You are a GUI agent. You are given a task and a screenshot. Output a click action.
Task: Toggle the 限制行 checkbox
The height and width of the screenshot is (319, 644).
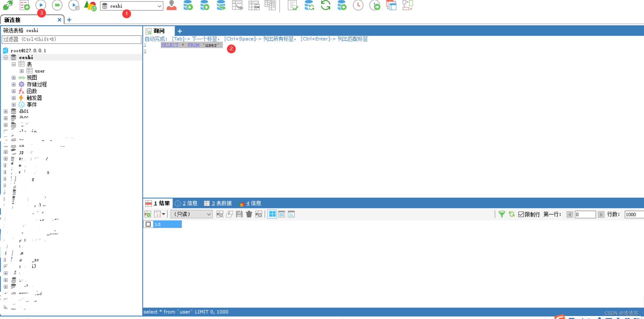[x=521, y=214]
